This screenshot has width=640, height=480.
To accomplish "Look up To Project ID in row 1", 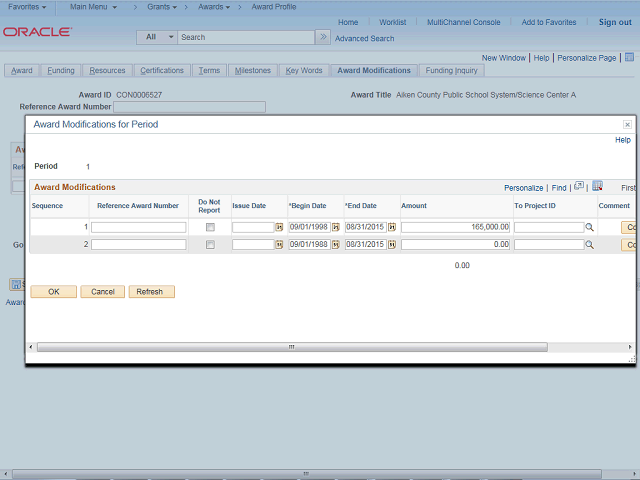I will [590, 228].
